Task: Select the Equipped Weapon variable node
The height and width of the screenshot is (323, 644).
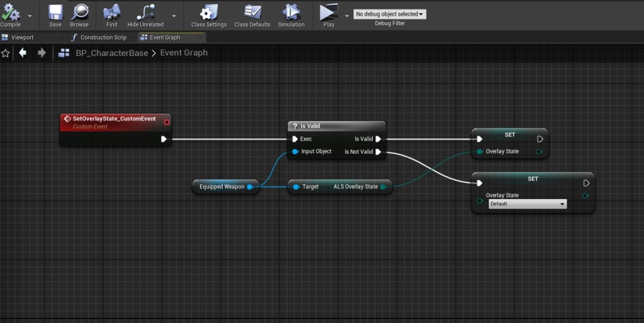Action: pyautogui.click(x=222, y=186)
